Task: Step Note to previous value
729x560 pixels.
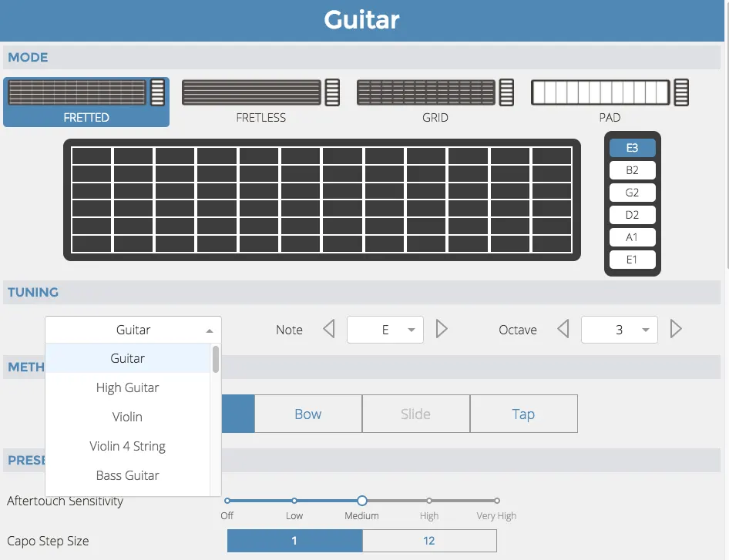Action: pos(329,330)
